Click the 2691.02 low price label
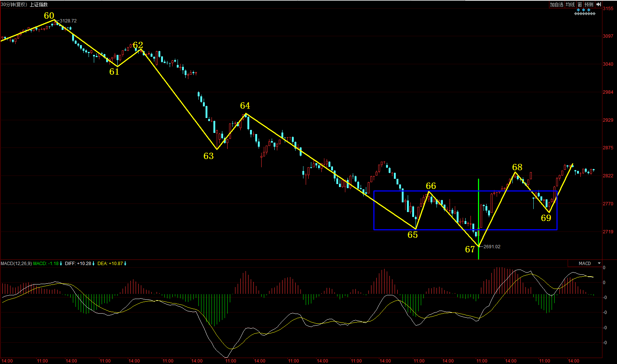Screen dimensions: 617x364 492,247
